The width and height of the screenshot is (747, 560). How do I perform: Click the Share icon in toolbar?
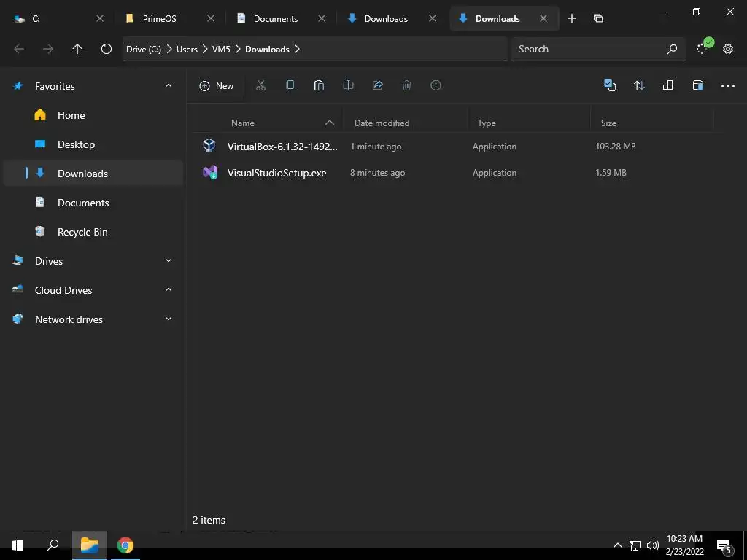377,86
